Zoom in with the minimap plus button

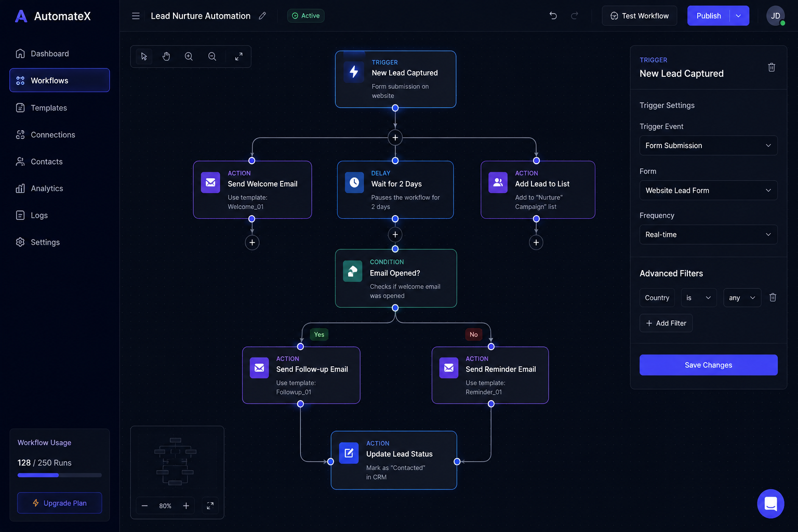click(186, 506)
